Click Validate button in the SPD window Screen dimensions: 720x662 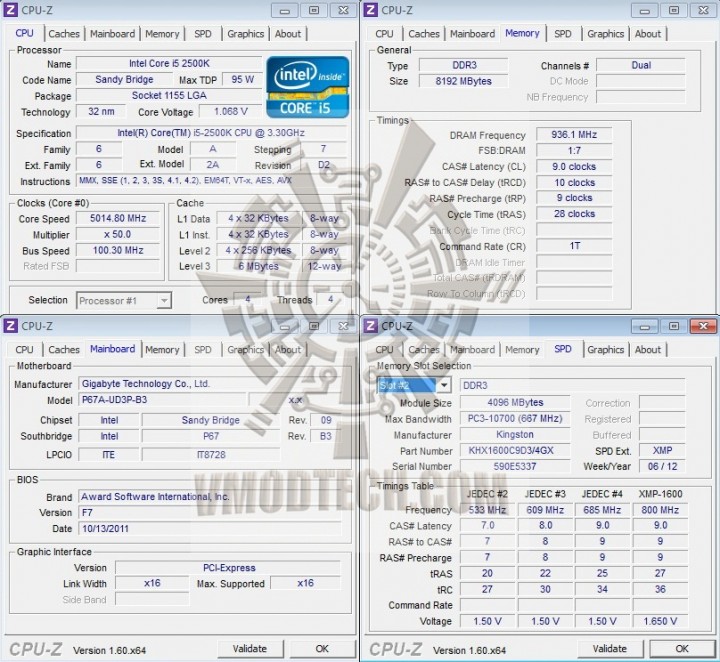610,649
